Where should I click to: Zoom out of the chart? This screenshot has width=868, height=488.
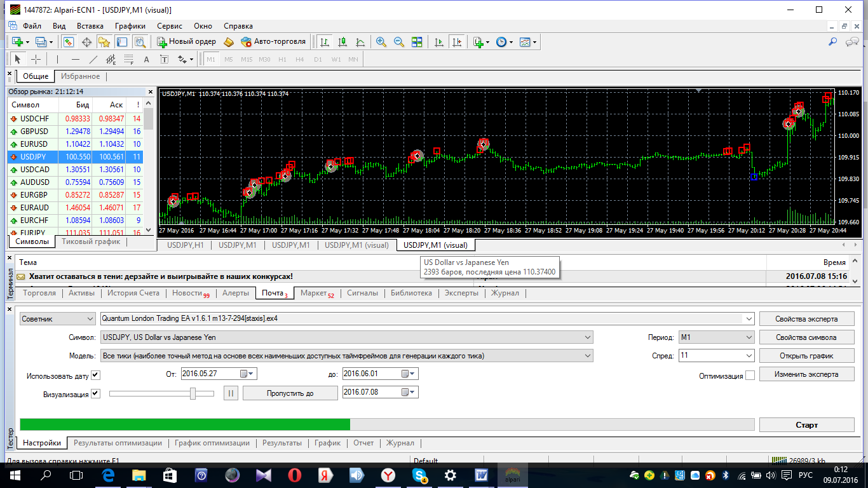click(x=399, y=42)
